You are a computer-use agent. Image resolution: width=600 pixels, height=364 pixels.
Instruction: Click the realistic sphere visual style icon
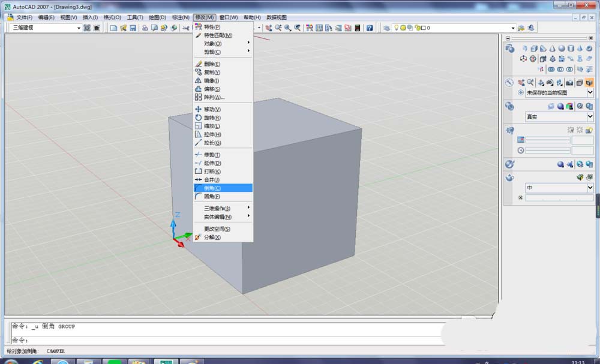pyautogui.click(x=560, y=106)
